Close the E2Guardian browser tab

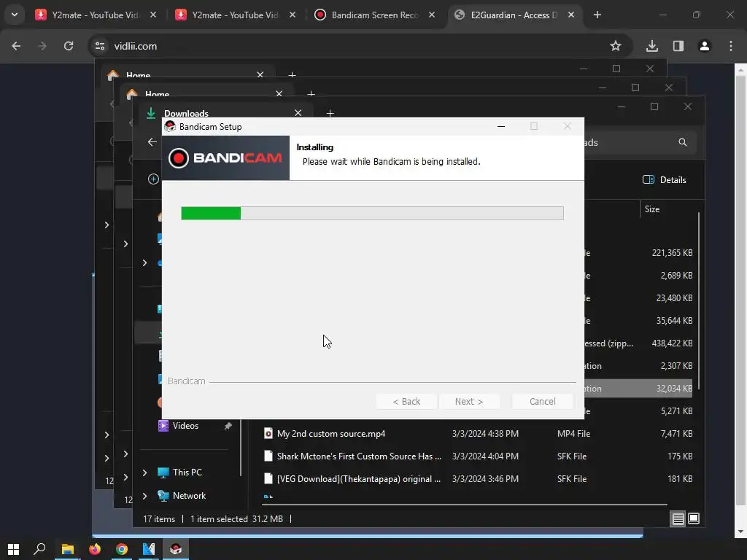pos(571,15)
